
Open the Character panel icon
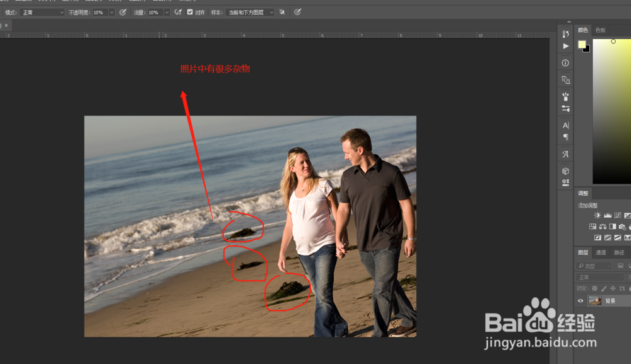pyautogui.click(x=565, y=126)
